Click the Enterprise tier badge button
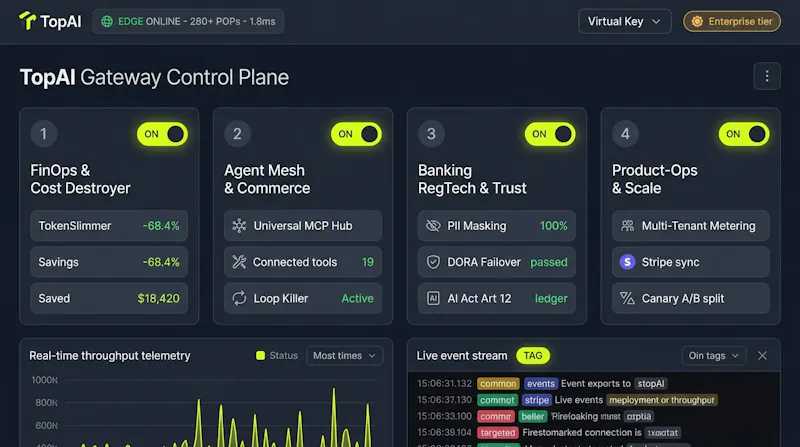800x447 pixels. tap(732, 21)
